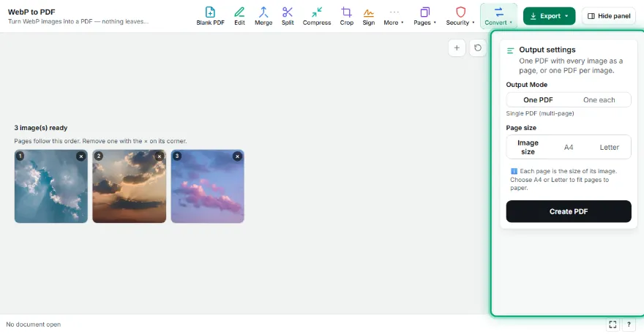The image size is (644, 334).
Task: Click the reset rotate-arrow icon
Action: [x=478, y=48]
